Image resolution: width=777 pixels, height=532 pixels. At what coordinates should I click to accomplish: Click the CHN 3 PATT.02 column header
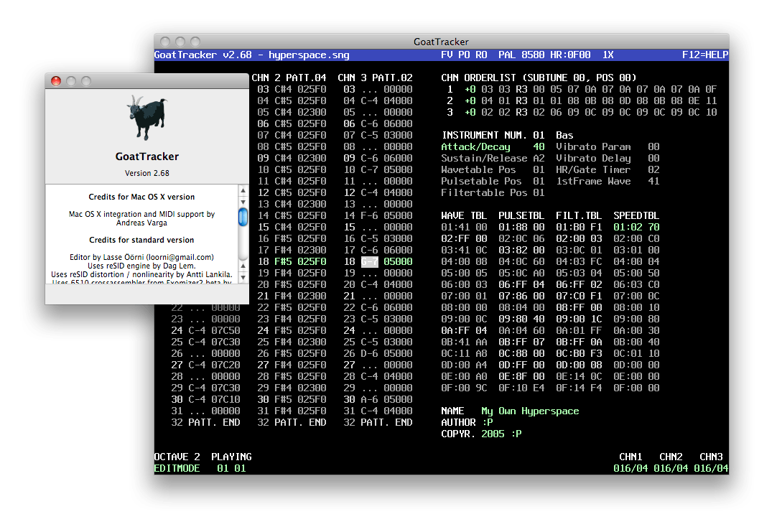click(375, 78)
